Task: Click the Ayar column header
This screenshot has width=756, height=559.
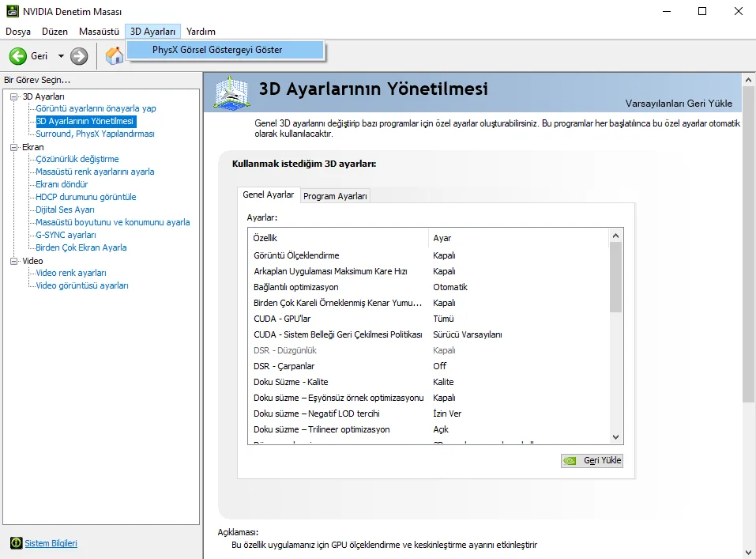Action: [x=519, y=238]
